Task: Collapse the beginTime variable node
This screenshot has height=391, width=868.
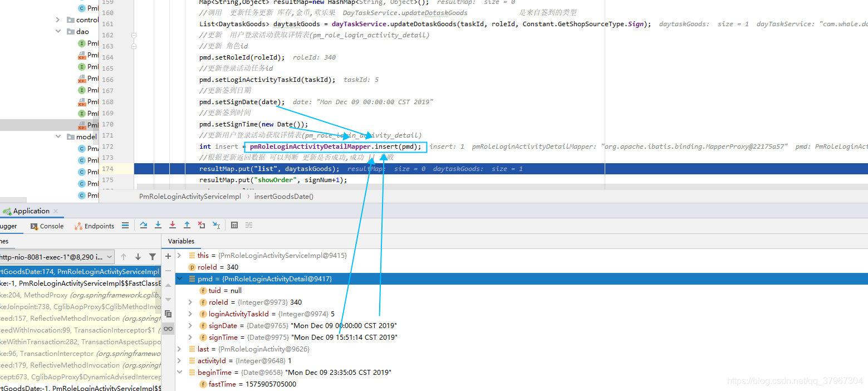Action: click(179, 372)
